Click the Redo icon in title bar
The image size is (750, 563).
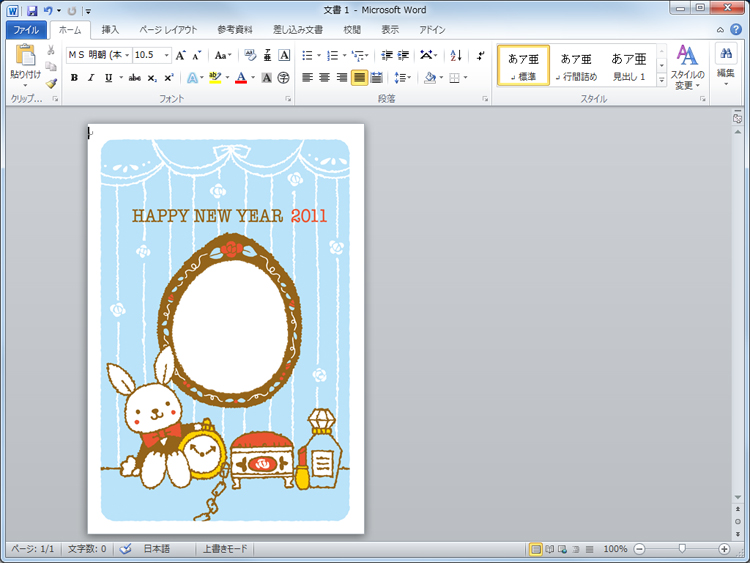click(x=72, y=10)
